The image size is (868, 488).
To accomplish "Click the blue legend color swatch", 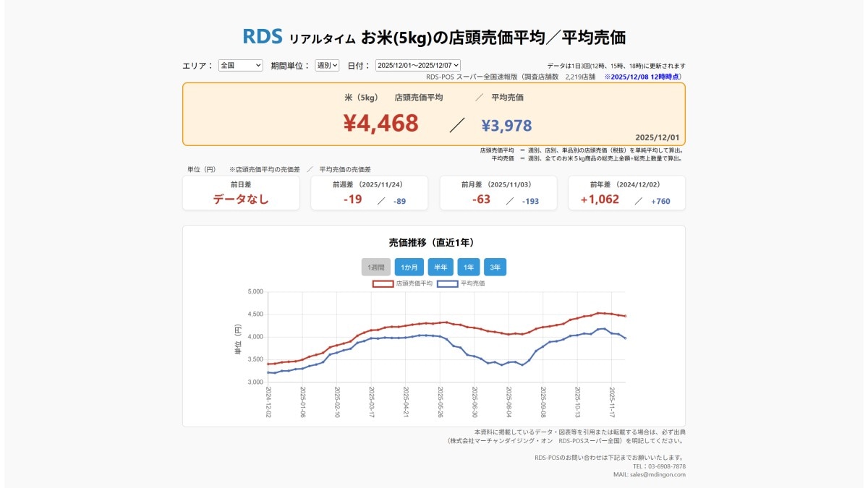I will tap(447, 283).
